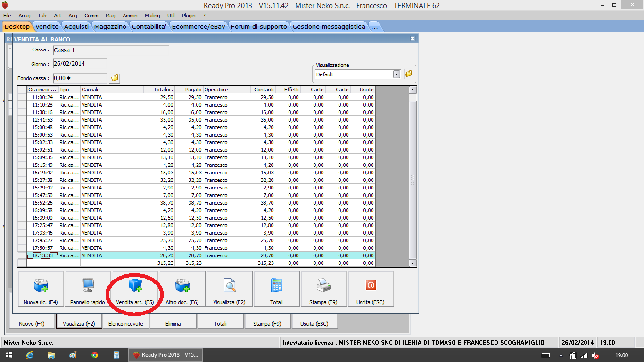Click the '...' overflow tab
644x362 pixels.
tap(374, 26)
